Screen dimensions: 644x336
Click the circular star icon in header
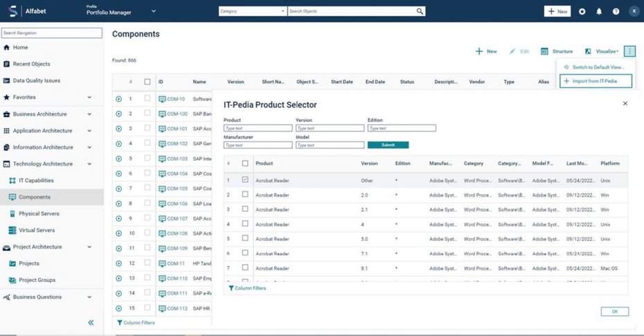(582, 12)
